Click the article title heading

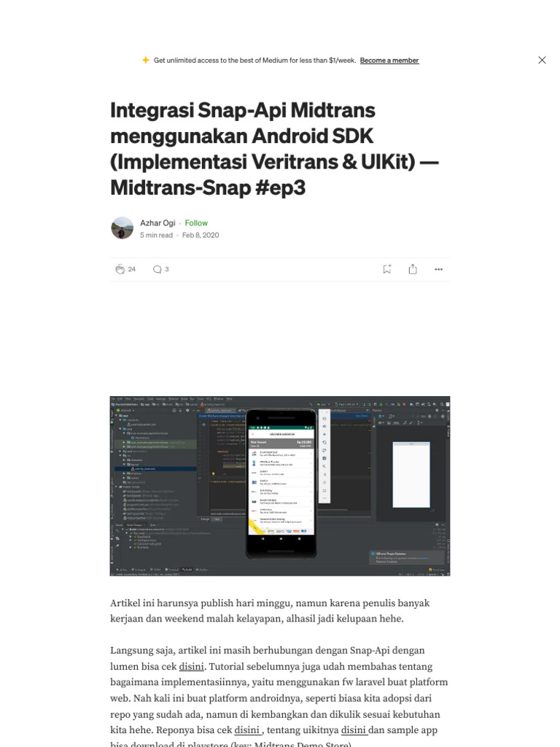coord(274,149)
